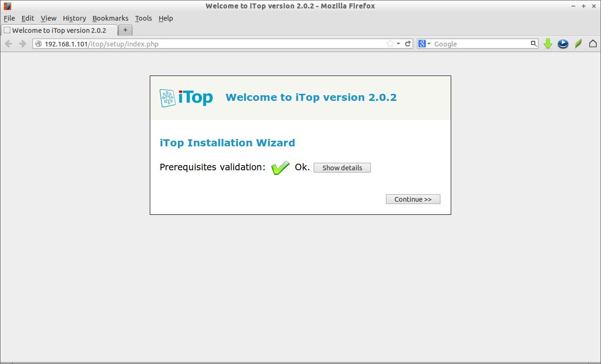
Task: Select the 'Welcome to iTop version 2.0.2' tab
Action: pyautogui.click(x=59, y=30)
